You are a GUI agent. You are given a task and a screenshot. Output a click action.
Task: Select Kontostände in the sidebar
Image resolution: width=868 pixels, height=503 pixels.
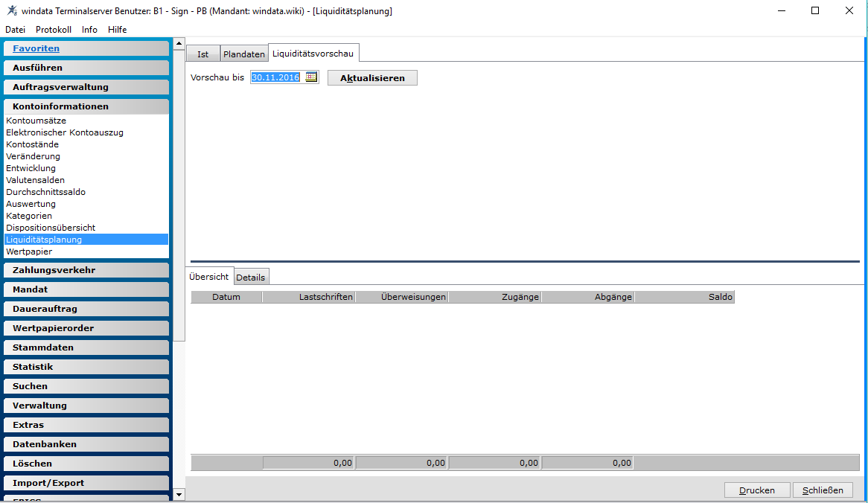tap(32, 144)
